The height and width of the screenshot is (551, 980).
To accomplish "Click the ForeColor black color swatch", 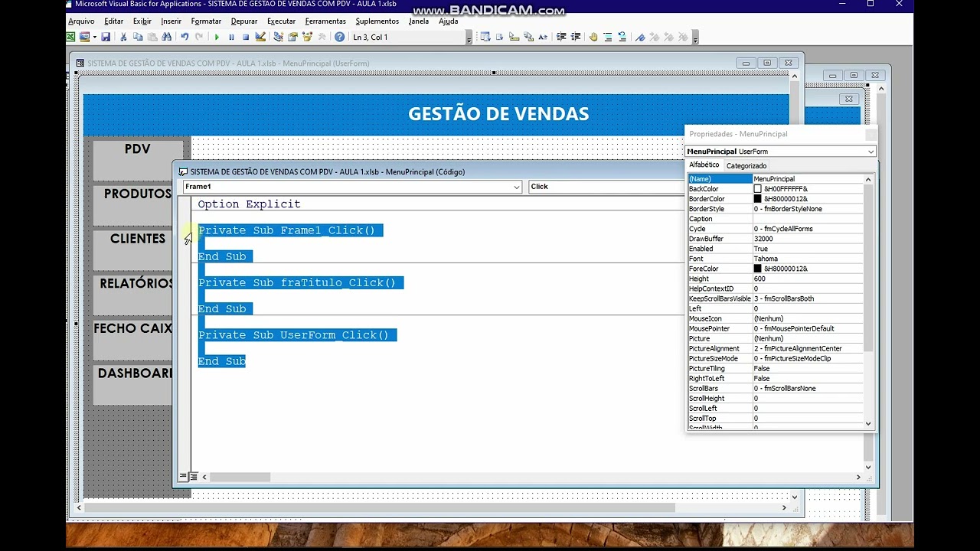I will (x=757, y=269).
